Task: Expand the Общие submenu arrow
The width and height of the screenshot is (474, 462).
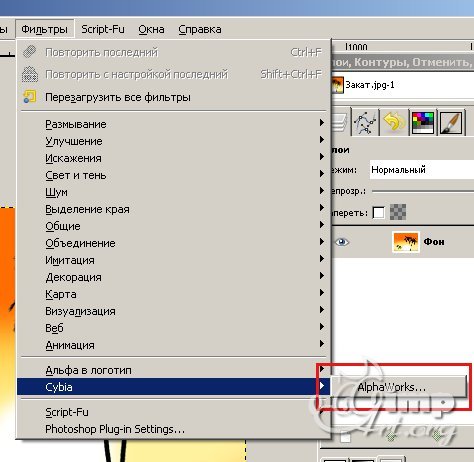Action: 322,225
